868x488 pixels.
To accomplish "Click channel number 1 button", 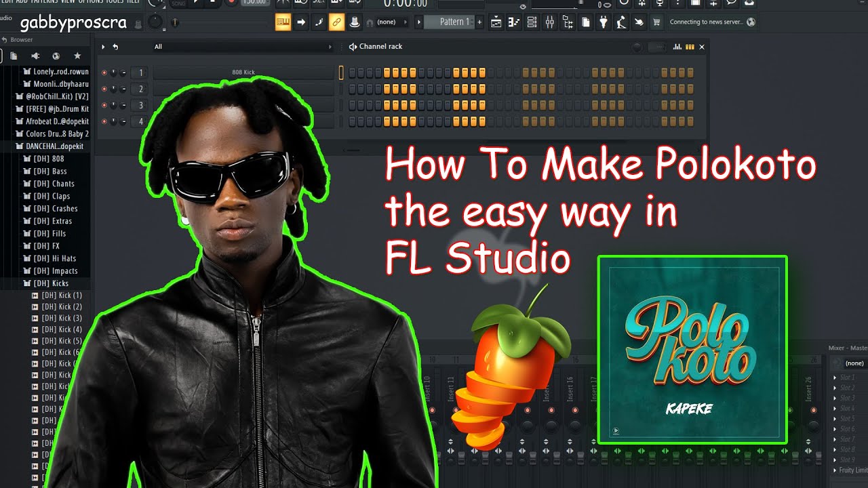I will click(x=140, y=73).
